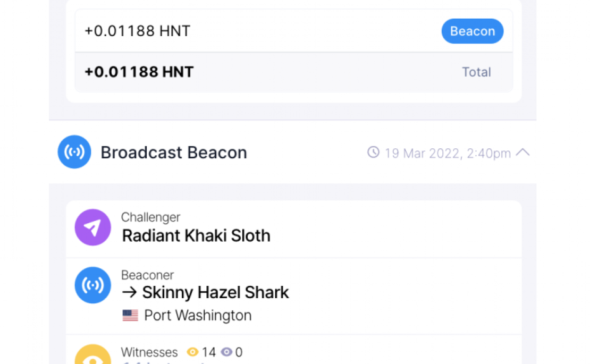Screen dimensions: 590x364
Task: Collapse the Broadcast Beacon entry chevron
Action: click(522, 153)
